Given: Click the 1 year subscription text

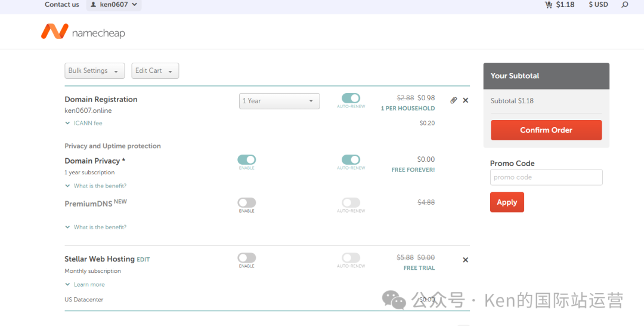Looking at the screenshot, I should coord(89,173).
